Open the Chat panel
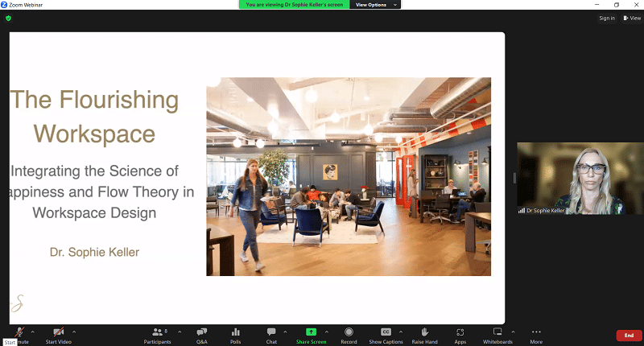The width and height of the screenshot is (644, 346). [271, 332]
